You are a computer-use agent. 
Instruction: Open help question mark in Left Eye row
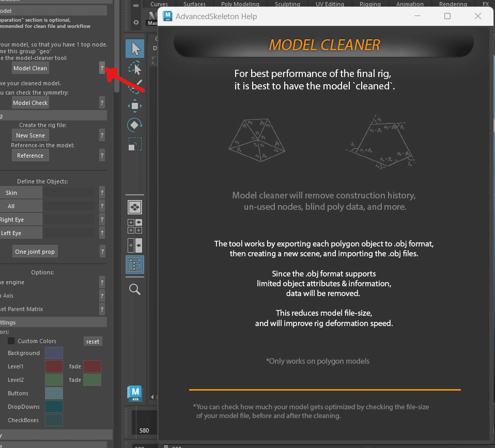(102, 233)
